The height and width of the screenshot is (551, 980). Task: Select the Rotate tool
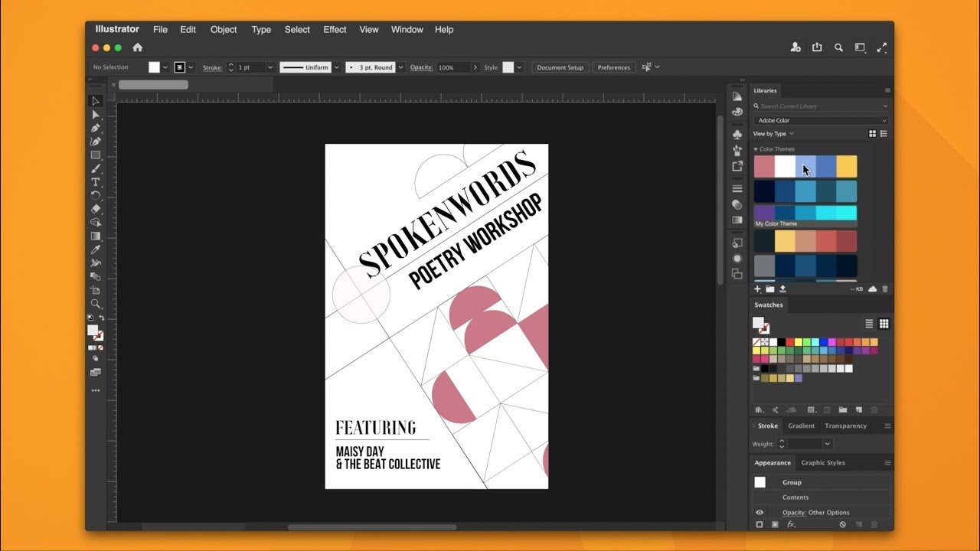96,195
